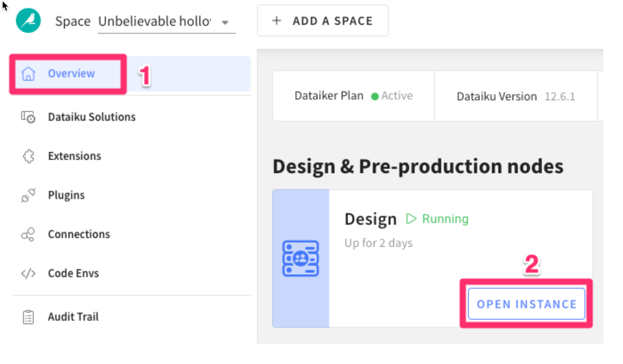623x364 pixels.
Task: Click the Extensions puzzle icon
Action: click(x=28, y=156)
